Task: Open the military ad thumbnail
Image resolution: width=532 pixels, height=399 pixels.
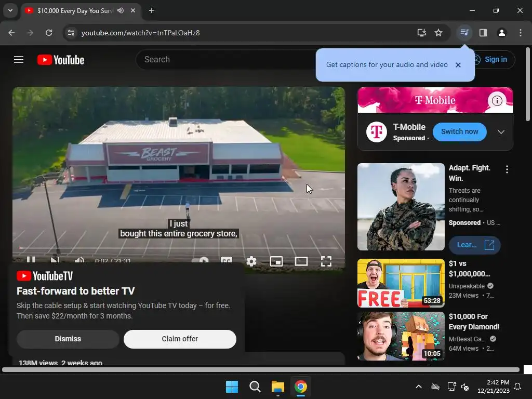Action: click(x=401, y=207)
